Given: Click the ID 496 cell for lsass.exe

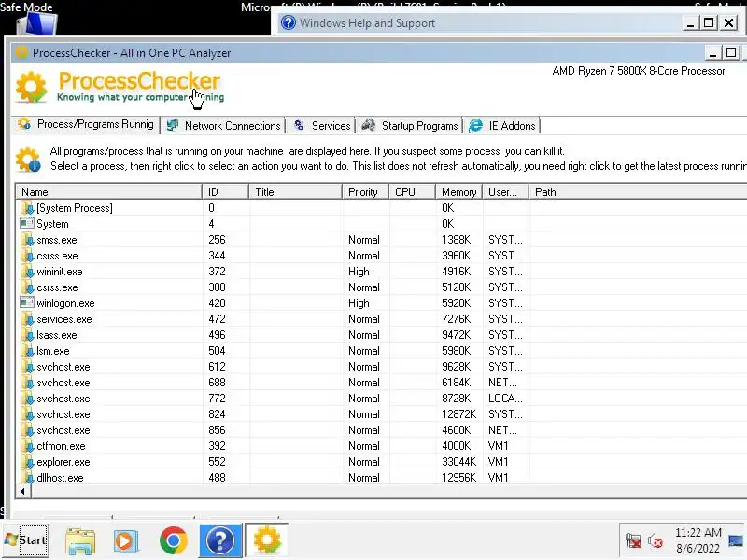Looking at the screenshot, I should [x=217, y=335].
